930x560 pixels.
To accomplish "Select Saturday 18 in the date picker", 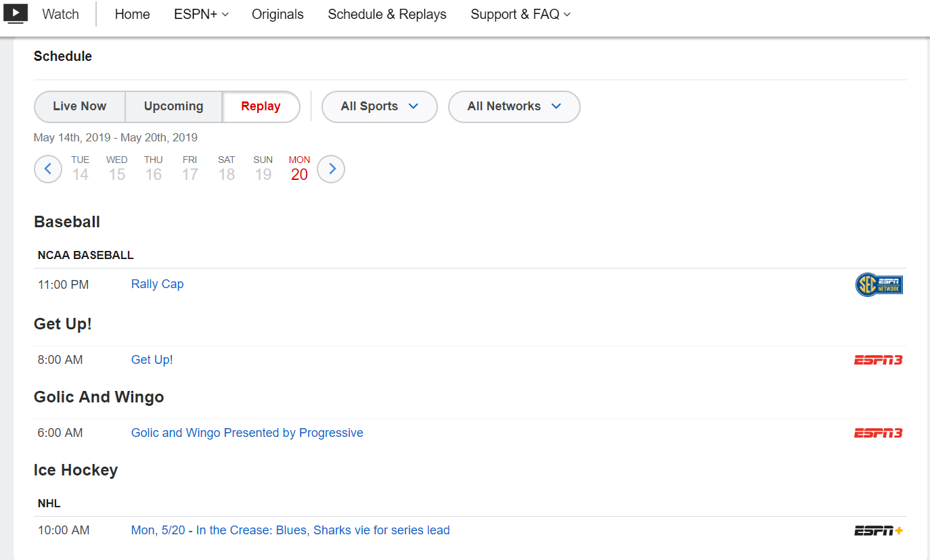I will tap(227, 169).
